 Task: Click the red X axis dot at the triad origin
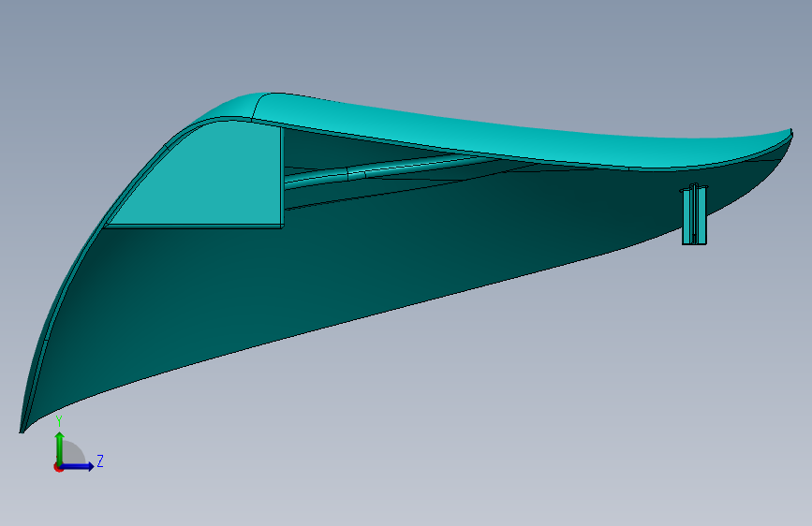click(x=58, y=467)
